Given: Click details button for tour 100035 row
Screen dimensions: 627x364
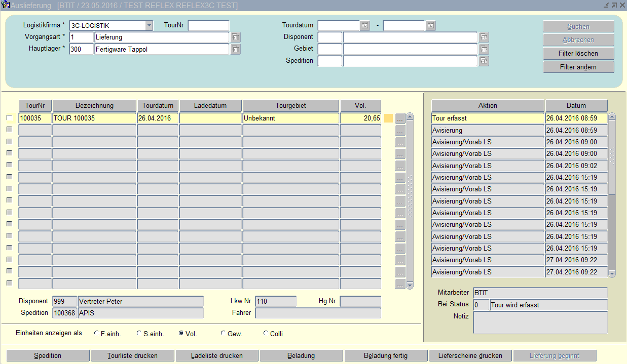Looking at the screenshot, I should point(400,118).
